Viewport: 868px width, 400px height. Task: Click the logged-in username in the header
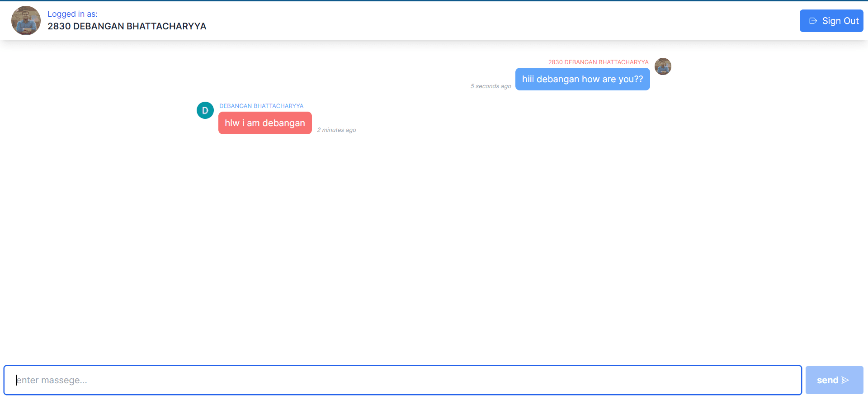pyautogui.click(x=127, y=26)
